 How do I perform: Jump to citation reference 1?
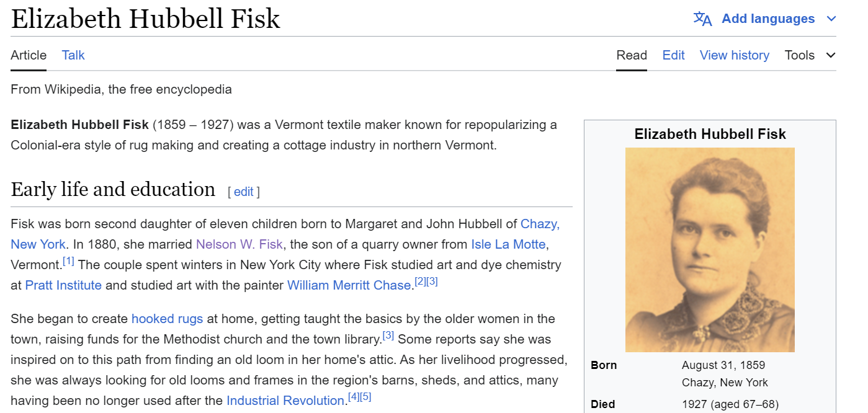click(68, 261)
